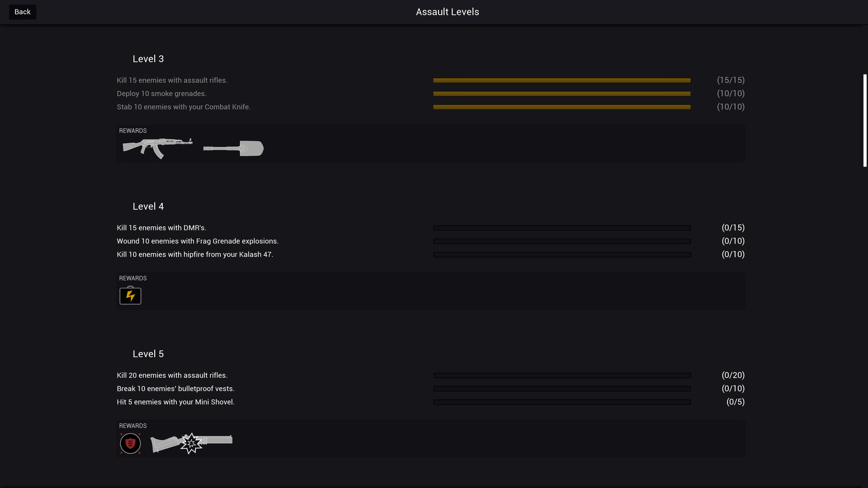Click the vertical scrollbar thumb
The height and width of the screenshot is (488, 868).
click(865, 121)
